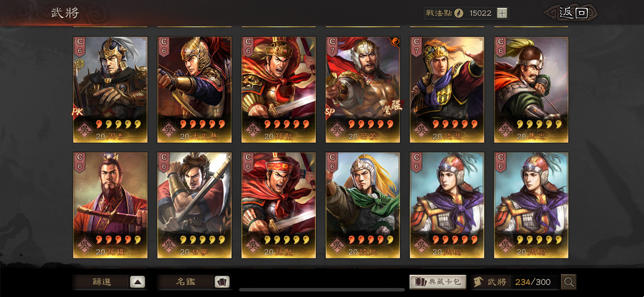Tap the helmet figure icon beside 武將 count

(478, 282)
